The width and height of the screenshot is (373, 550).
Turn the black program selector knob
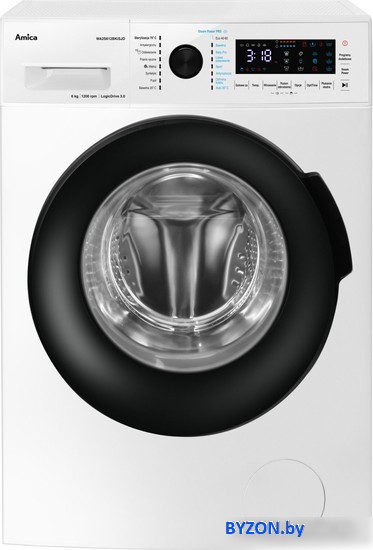coord(186,61)
